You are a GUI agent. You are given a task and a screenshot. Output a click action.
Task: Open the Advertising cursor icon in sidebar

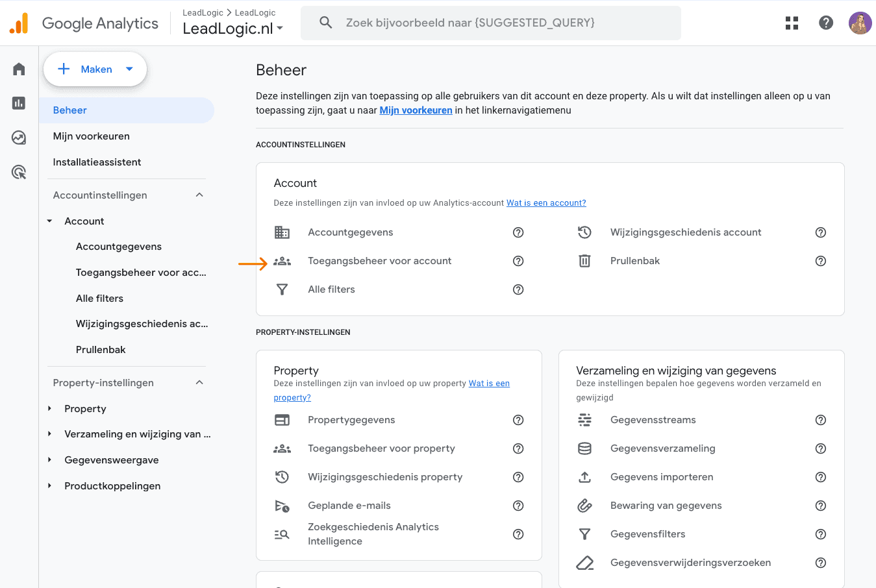click(x=19, y=172)
